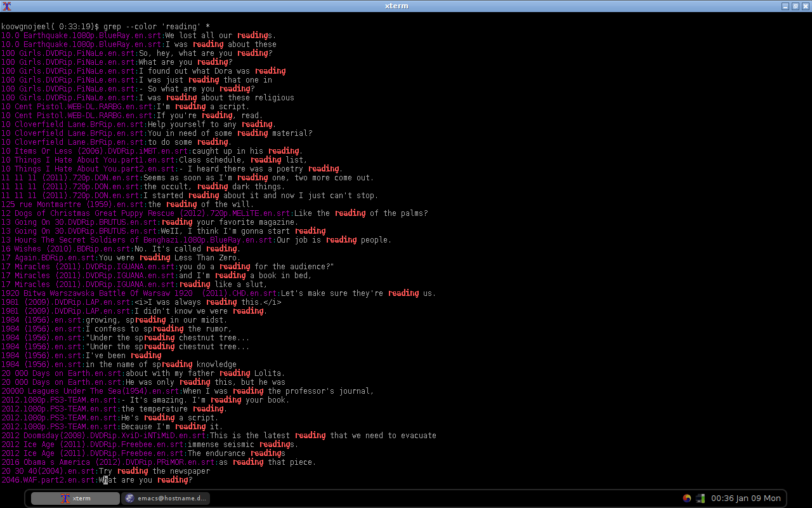Screen dimensions: 812x508
Task: Click the line "I found out what Dora was reading"
Action: pos(212,71)
